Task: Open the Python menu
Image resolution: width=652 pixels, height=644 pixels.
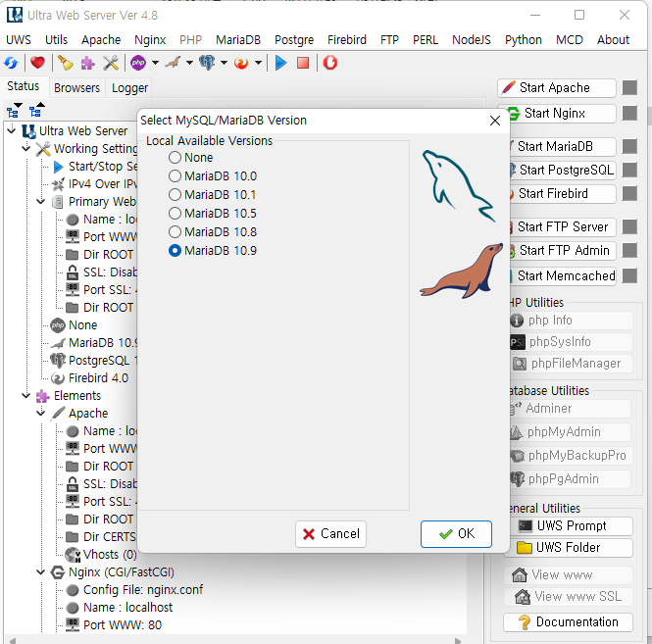Action: point(524,40)
